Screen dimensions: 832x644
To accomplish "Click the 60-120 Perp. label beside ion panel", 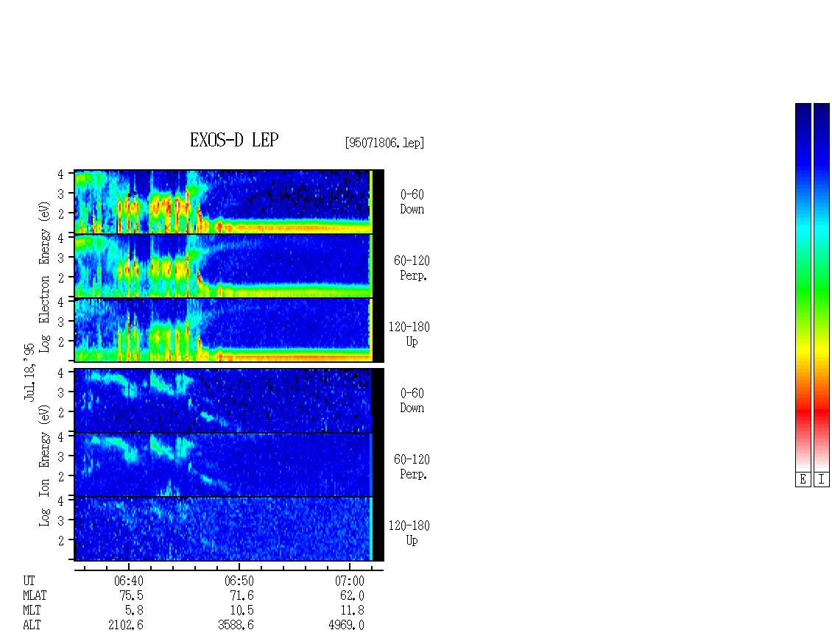I will click(412, 467).
